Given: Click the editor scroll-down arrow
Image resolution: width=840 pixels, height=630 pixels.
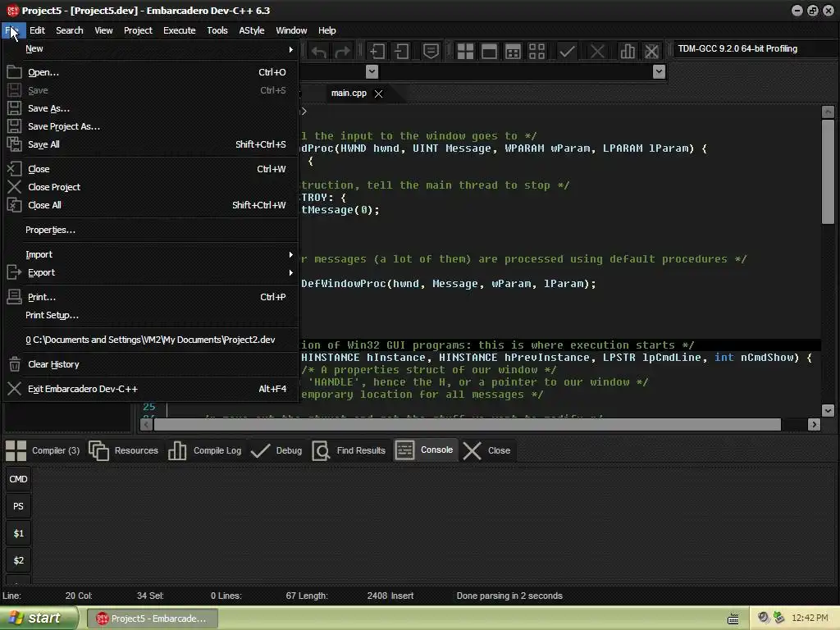Looking at the screenshot, I should tap(828, 410).
